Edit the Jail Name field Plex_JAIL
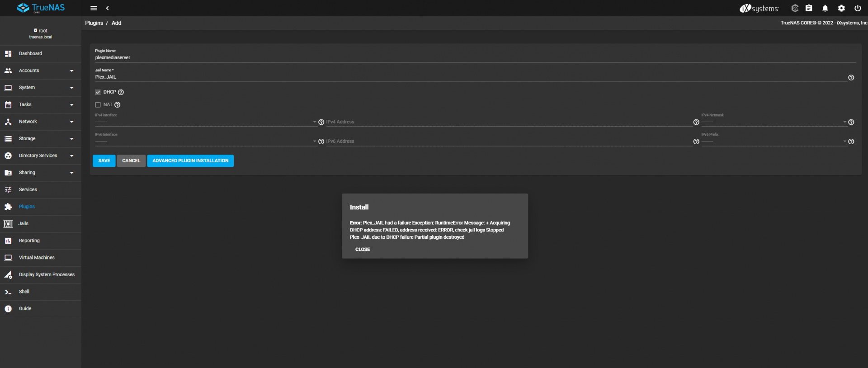 pos(470,77)
